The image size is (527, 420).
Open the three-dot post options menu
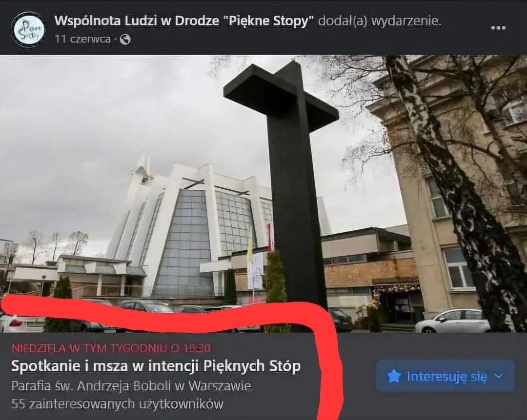click(498, 28)
